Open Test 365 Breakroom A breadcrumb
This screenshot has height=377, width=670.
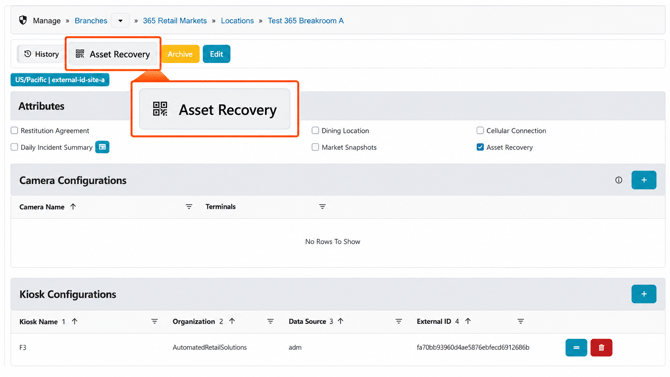click(306, 21)
